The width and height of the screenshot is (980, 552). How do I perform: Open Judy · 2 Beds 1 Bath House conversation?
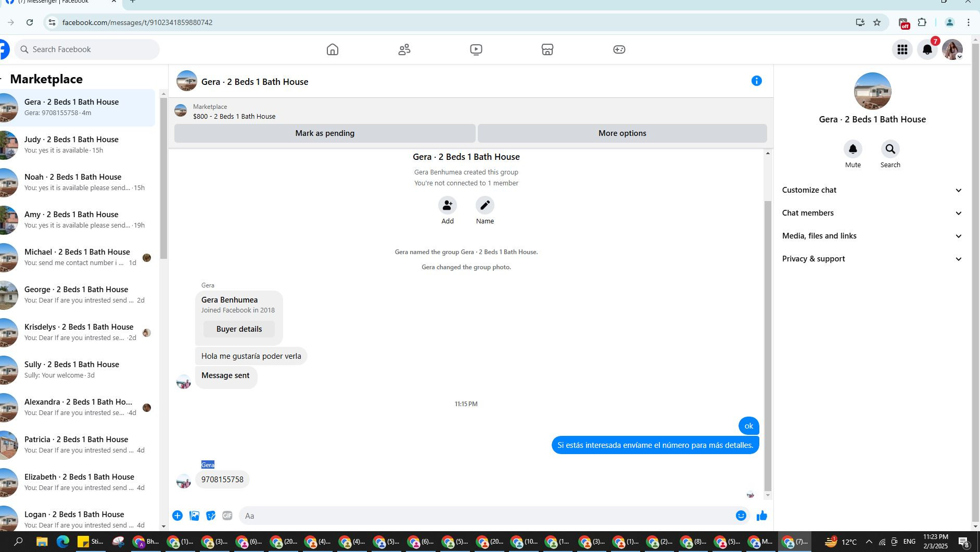point(78,145)
